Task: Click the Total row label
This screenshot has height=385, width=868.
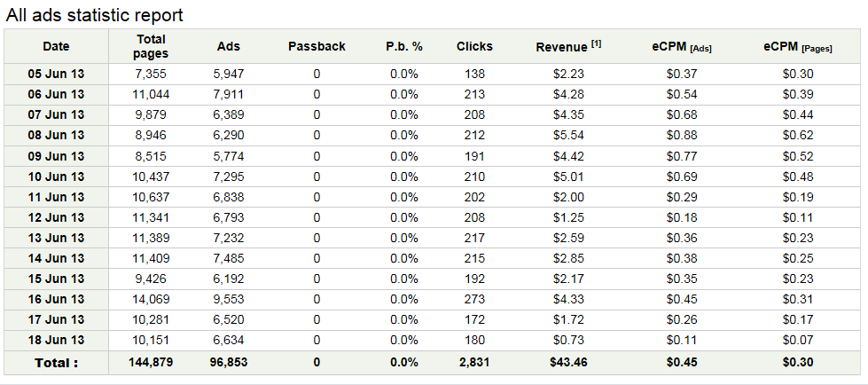Action: click(x=55, y=362)
